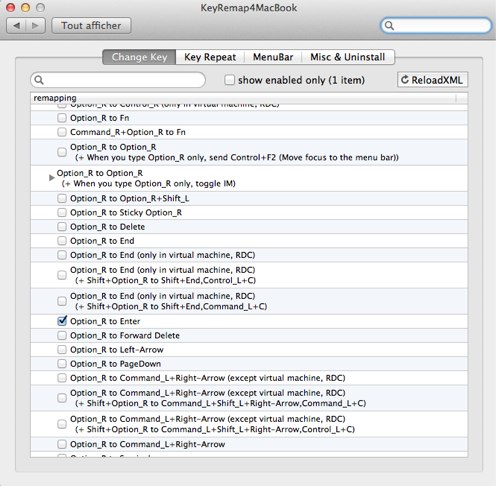
Task: Enable show enabled only checkbox
Action: pos(229,80)
